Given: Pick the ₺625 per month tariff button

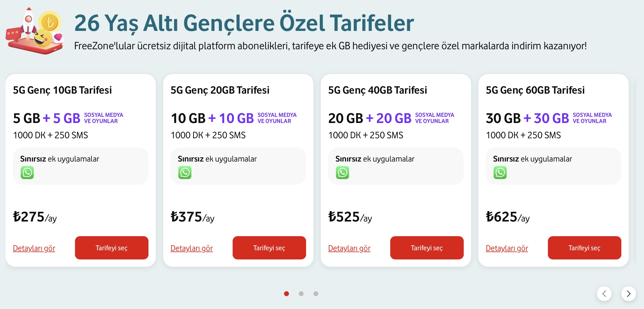Looking at the screenshot, I should pos(584,248).
